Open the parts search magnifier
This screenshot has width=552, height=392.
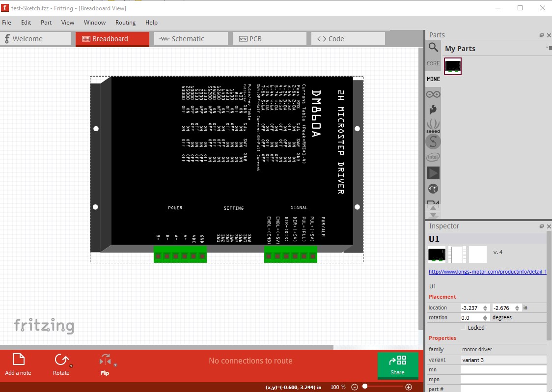tap(433, 47)
